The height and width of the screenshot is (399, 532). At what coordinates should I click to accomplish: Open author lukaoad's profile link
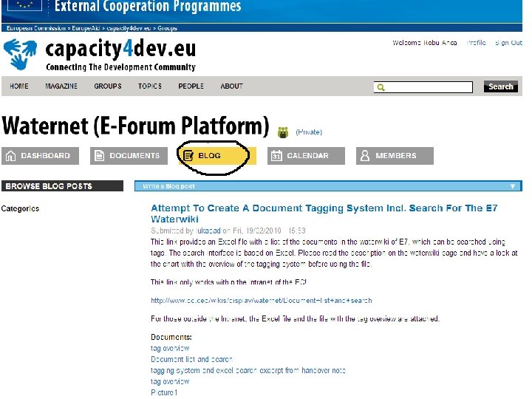pos(208,231)
